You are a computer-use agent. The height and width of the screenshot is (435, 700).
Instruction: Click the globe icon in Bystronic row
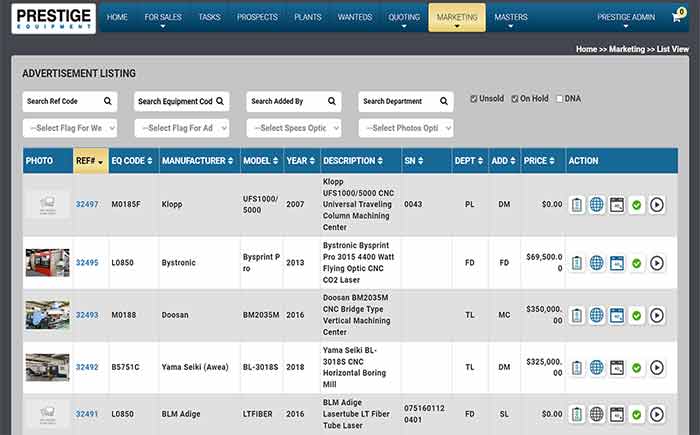click(x=596, y=263)
